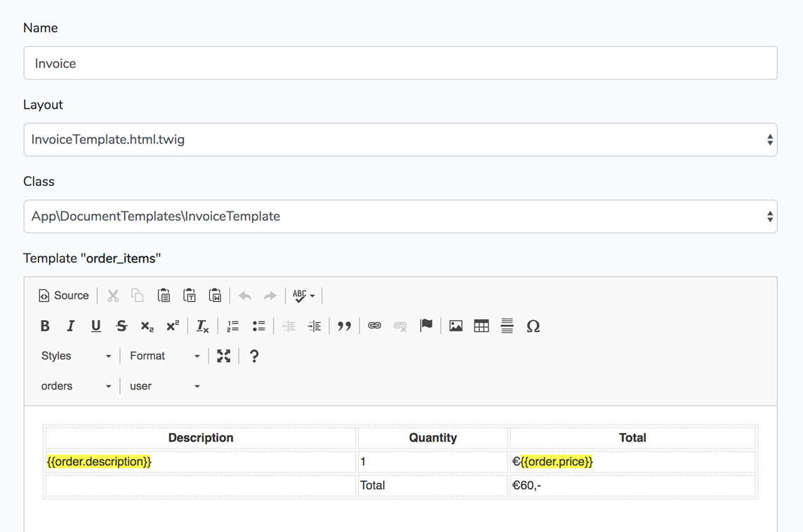Click the {{order.price}} placeholder
The image size is (803, 532).
(x=557, y=461)
